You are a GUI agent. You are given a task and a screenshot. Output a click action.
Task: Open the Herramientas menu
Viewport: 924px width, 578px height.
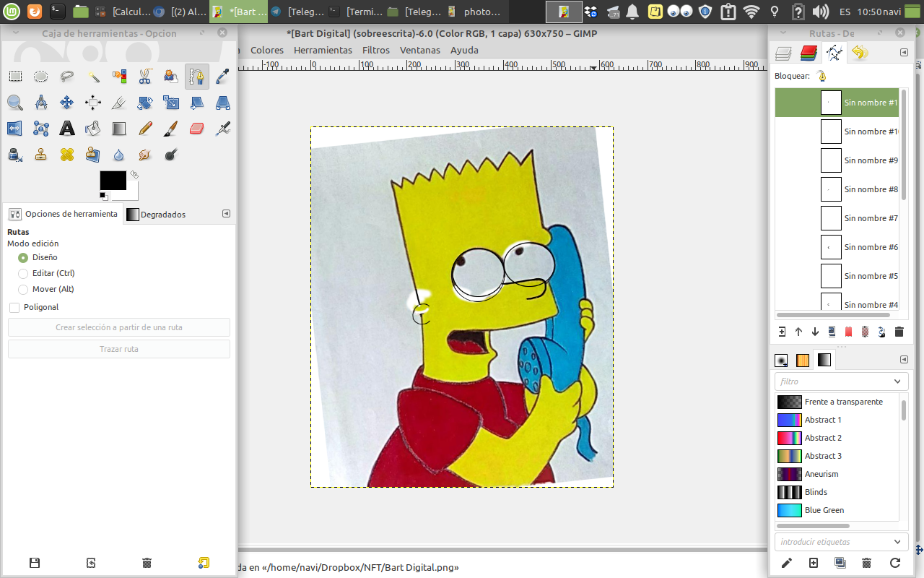pos(323,50)
